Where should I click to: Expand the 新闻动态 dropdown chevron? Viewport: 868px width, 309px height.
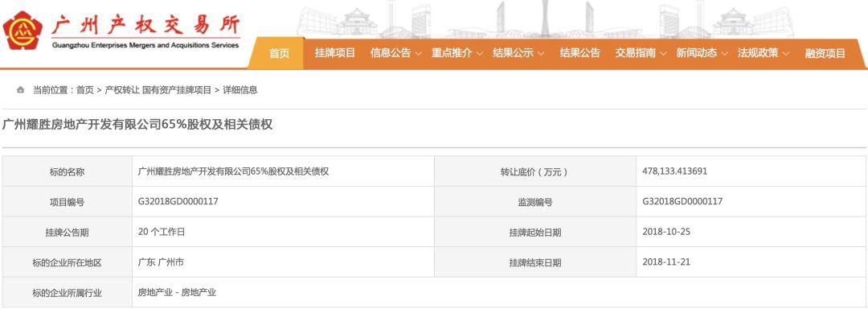(x=725, y=54)
